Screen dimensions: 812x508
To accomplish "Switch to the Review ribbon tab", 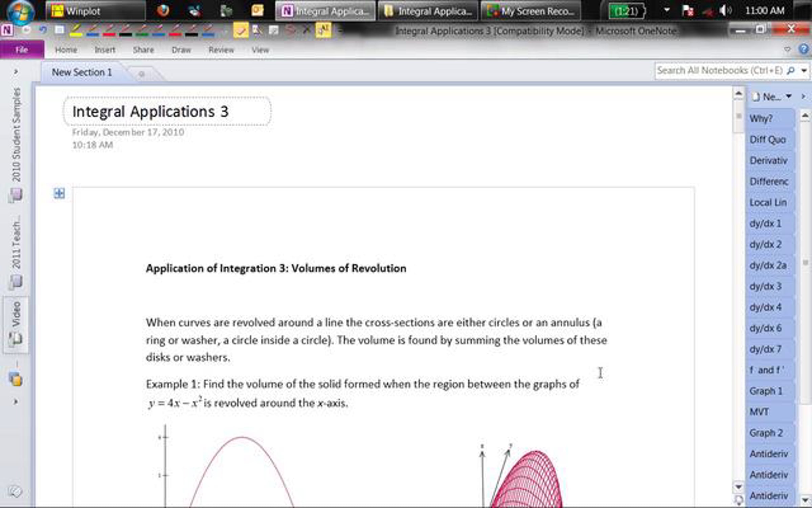I will point(221,50).
